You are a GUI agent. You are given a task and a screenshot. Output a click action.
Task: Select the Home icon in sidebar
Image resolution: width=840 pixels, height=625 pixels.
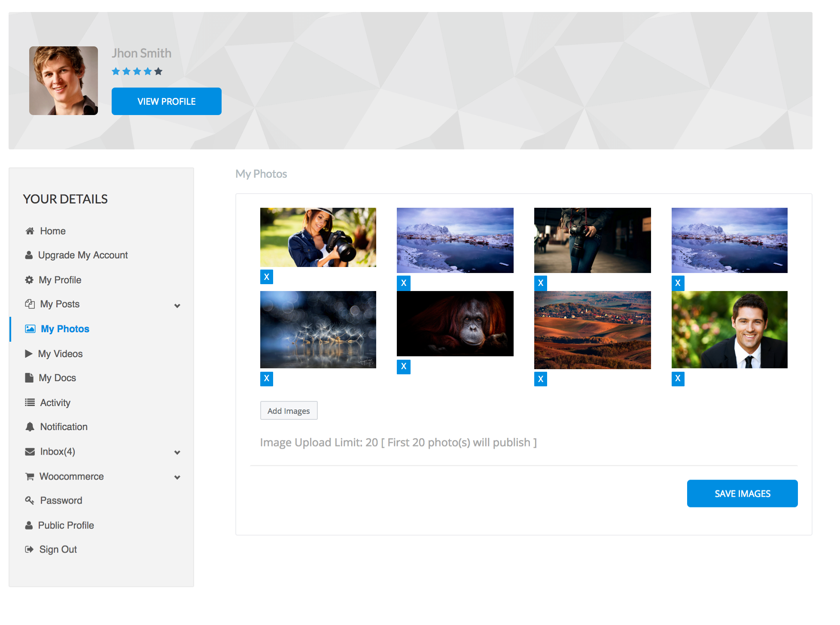click(x=30, y=231)
